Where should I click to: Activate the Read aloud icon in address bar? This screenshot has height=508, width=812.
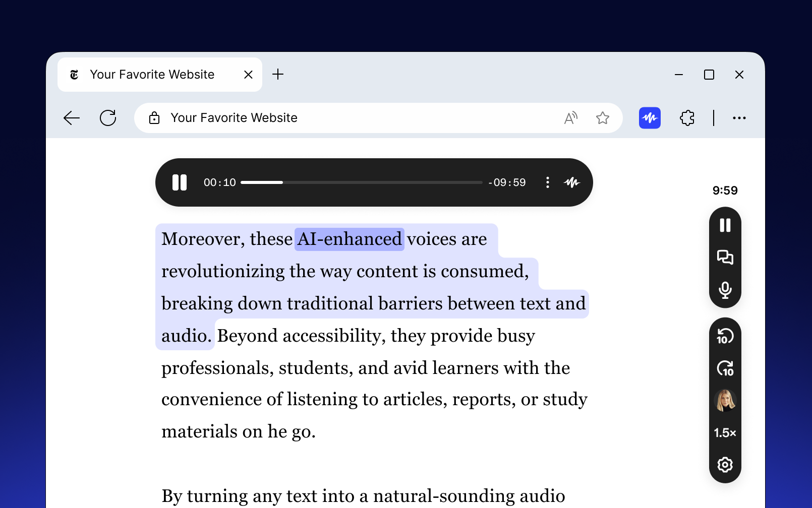[x=570, y=118]
